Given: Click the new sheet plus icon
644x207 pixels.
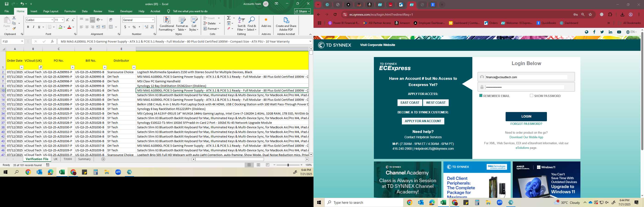Looking at the screenshot, I should (x=103, y=159).
